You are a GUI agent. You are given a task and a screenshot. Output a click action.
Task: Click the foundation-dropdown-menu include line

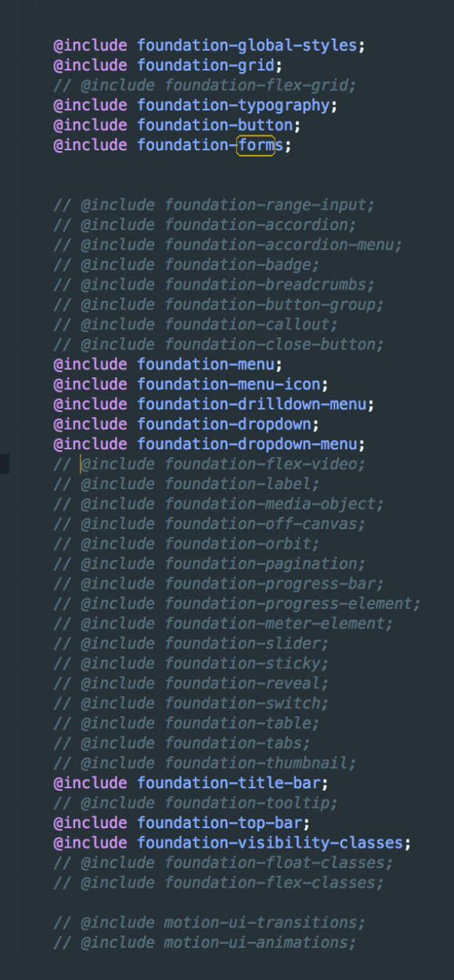(x=210, y=445)
